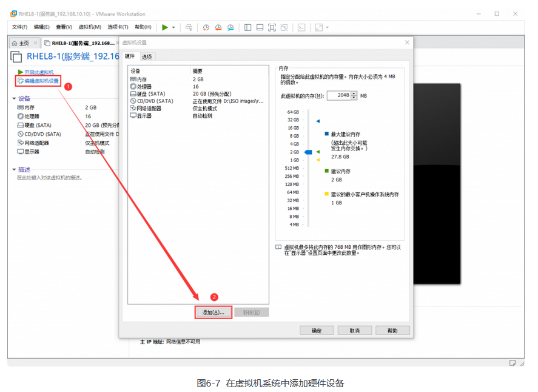The width and height of the screenshot is (538, 392).
Task: Click the 内存 memory icon in the main window sidebar
Action: [20, 107]
